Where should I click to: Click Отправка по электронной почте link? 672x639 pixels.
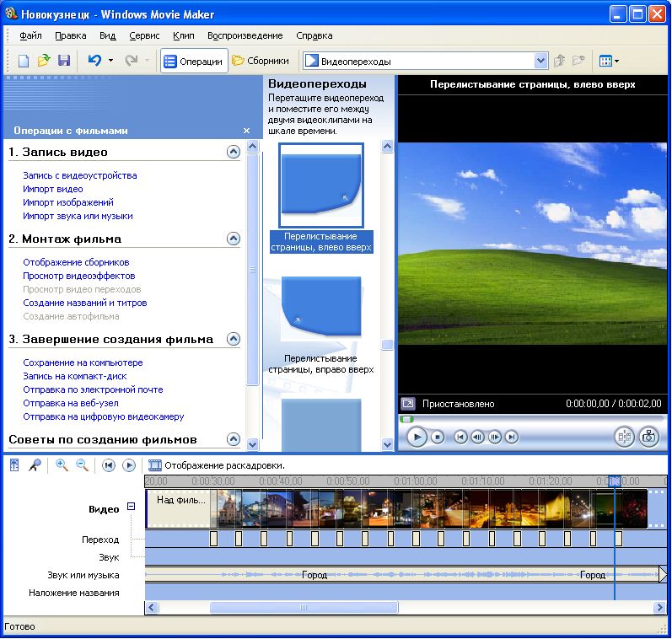[94, 389]
